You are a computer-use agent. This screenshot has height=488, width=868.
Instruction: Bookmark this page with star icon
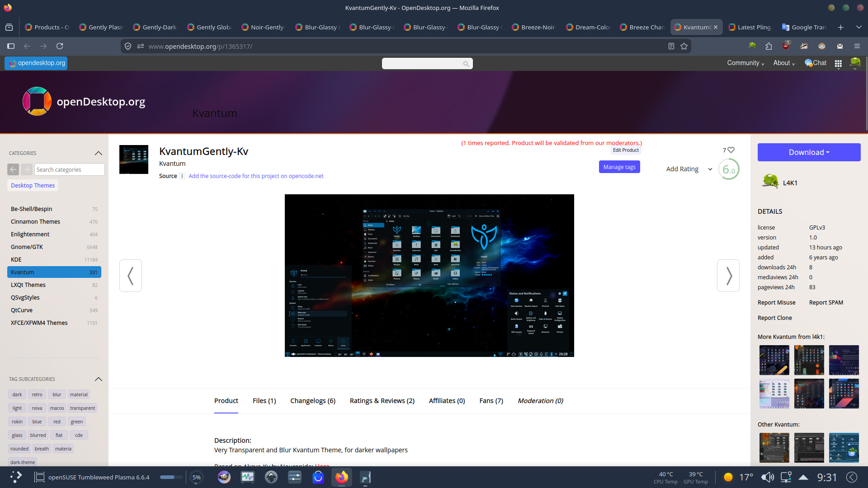[684, 46]
